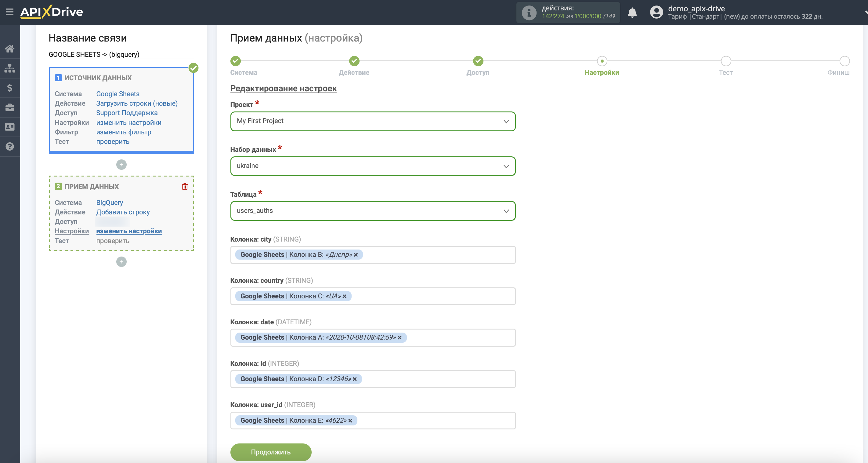Open the briefcase sidebar icon
Screen dimensions: 868x463
(10, 107)
